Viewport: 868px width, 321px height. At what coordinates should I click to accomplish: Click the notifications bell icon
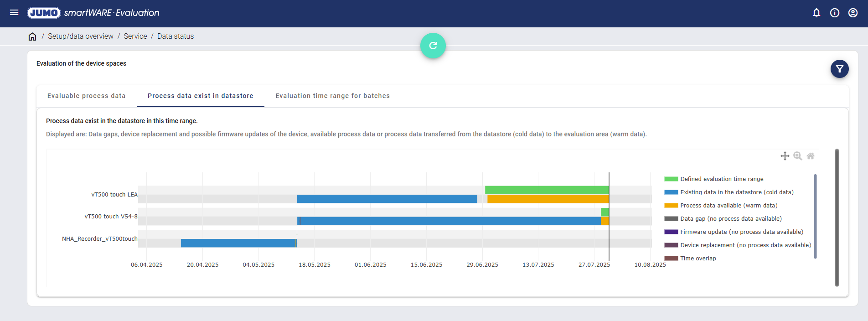pos(816,13)
